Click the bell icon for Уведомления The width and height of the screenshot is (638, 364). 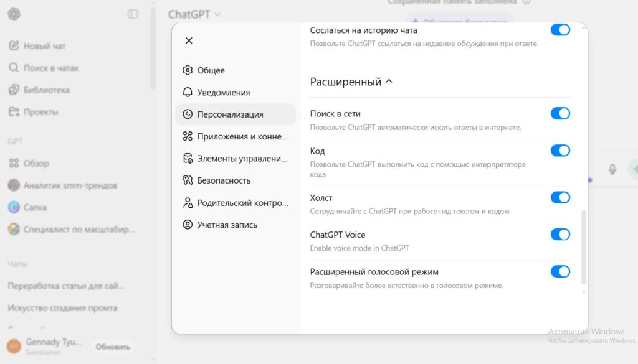188,92
